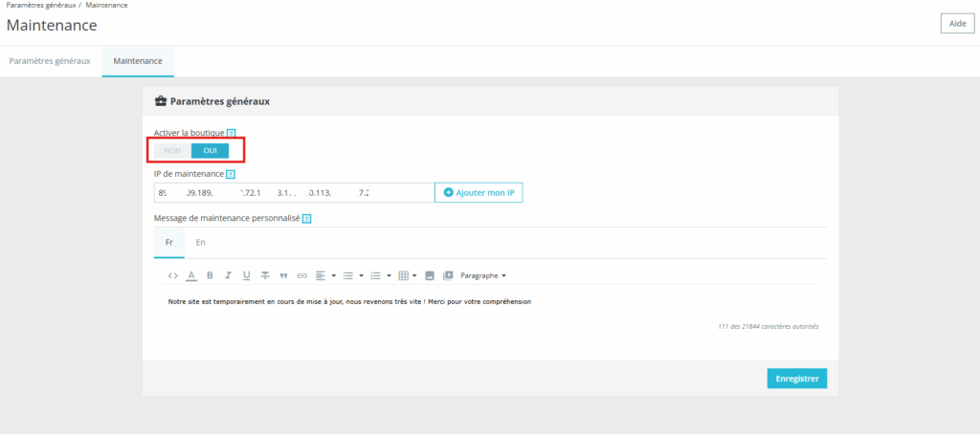Insert a hyperlink in the message
The height and width of the screenshot is (434, 980).
[x=301, y=275]
